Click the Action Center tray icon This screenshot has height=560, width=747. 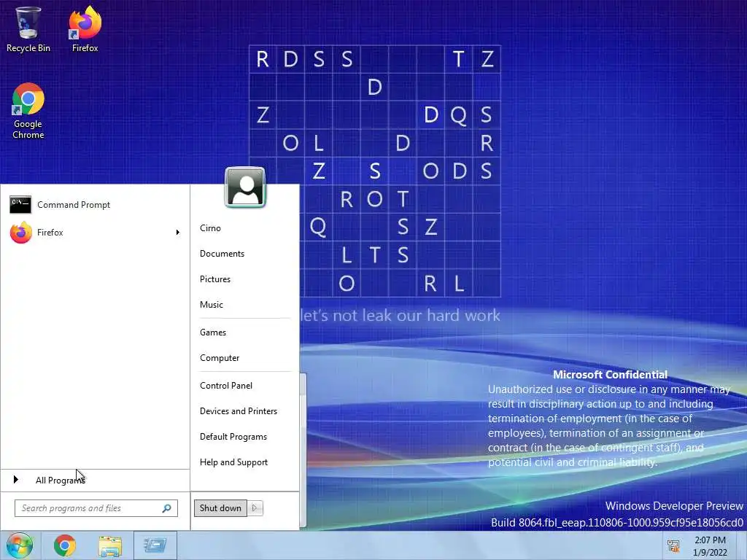click(673, 545)
